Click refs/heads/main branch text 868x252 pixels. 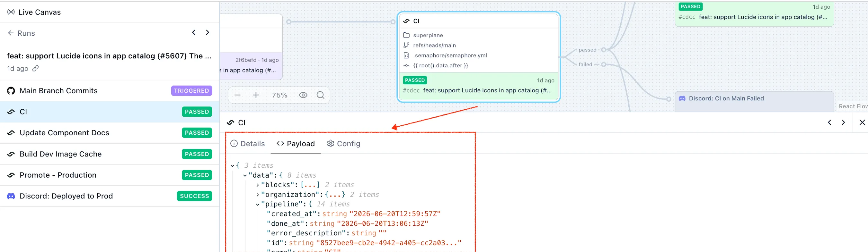tap(434, 45)
